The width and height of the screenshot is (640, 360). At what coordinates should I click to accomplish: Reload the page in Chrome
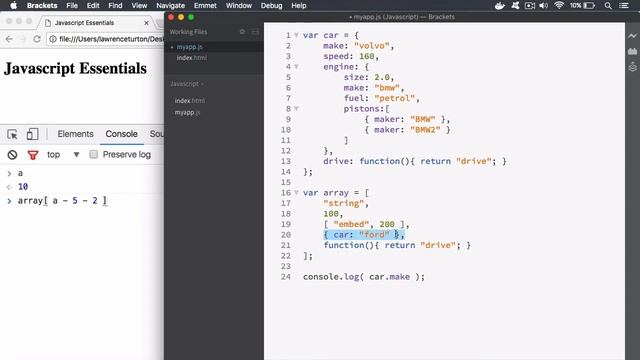pos(37,39)
